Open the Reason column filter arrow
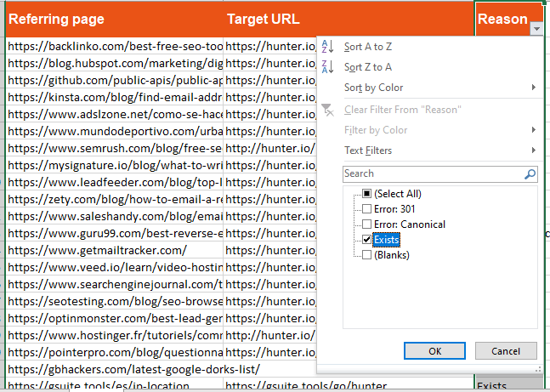Screen dimensions: 550x392 point(536,29)
